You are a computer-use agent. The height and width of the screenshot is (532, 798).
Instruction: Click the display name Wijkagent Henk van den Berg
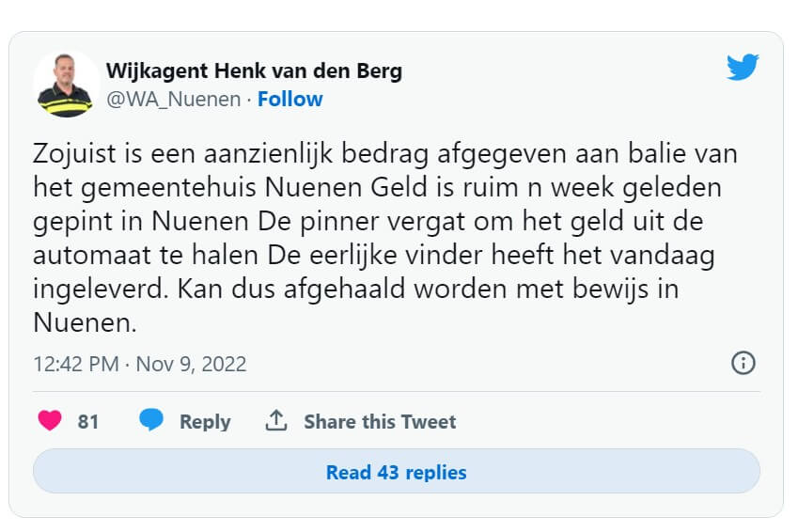[x=254, y=71]
